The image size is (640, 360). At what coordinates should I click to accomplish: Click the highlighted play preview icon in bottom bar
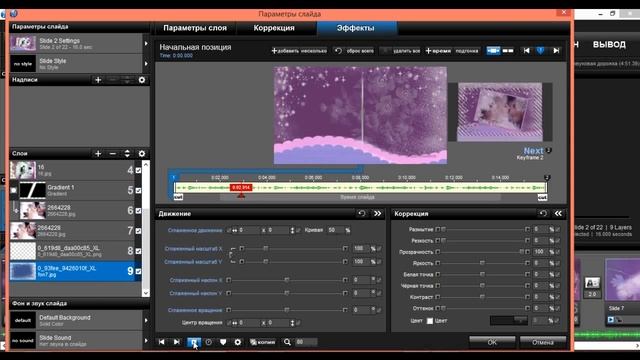(x=193, y=342)
